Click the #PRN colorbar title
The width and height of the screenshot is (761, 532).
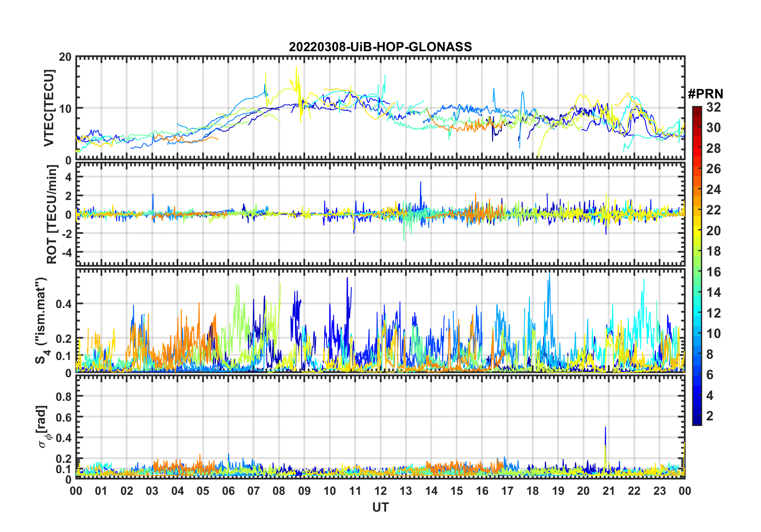tap(705, 94)
